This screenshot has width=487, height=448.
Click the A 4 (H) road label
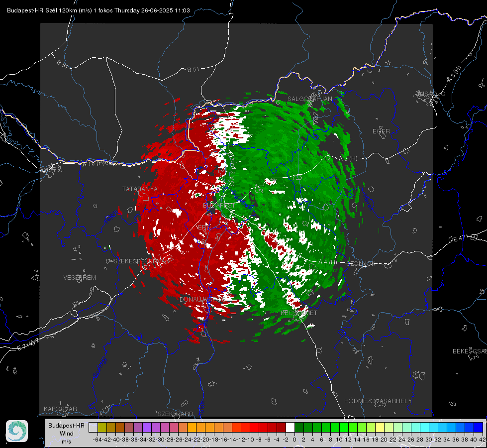click(328, 262)
